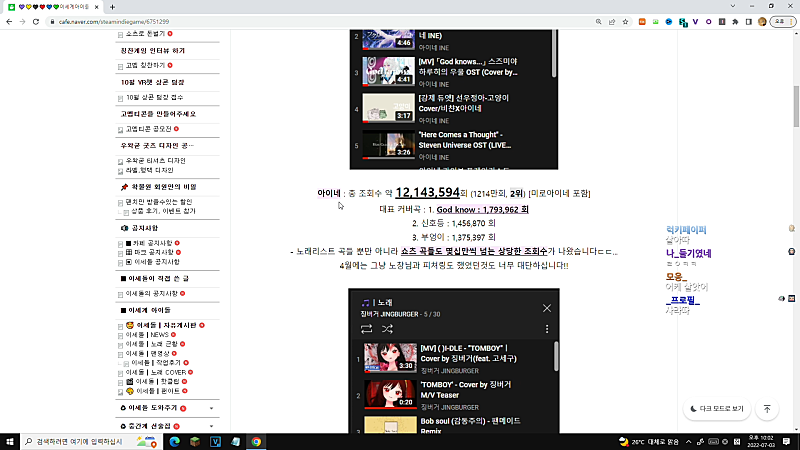800x450 pixels.
Task: Close the current browser tab
Action: point(96,7)
